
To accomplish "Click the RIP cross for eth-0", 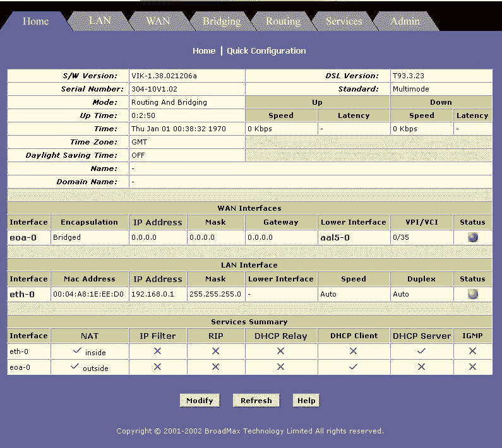I will tap(216, 351).
